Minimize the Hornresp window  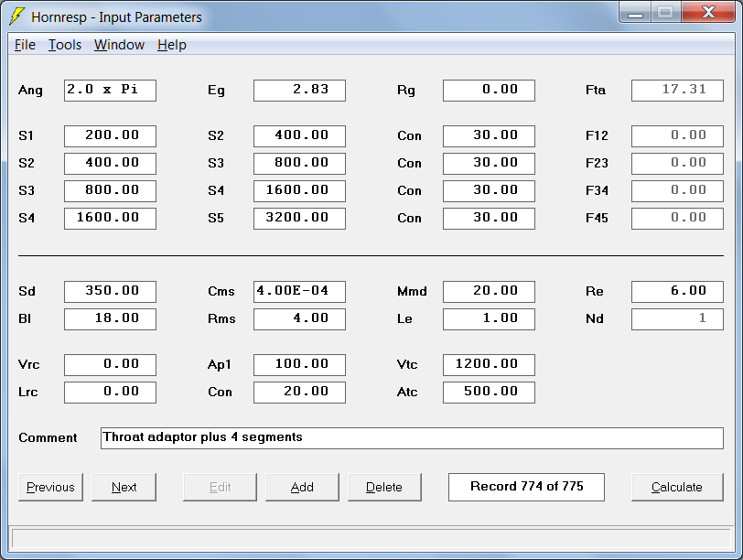(x=635, y=13)
